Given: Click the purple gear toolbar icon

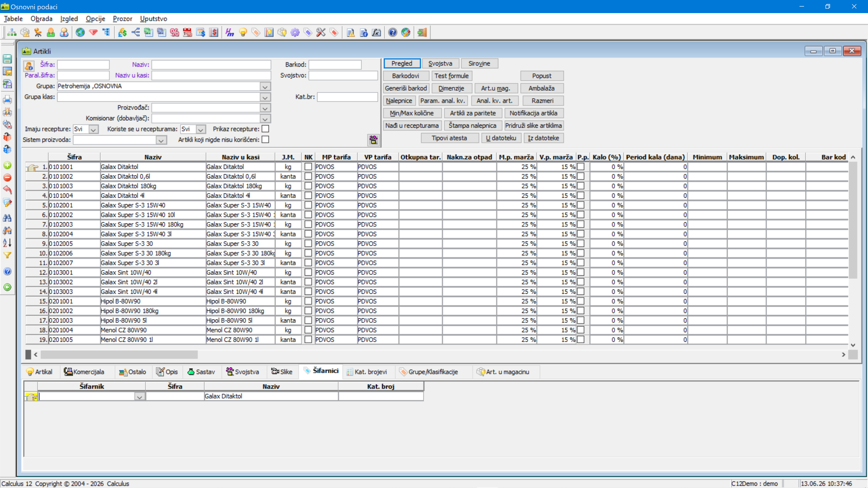Looking at the screenshot, I should point(295,32).
